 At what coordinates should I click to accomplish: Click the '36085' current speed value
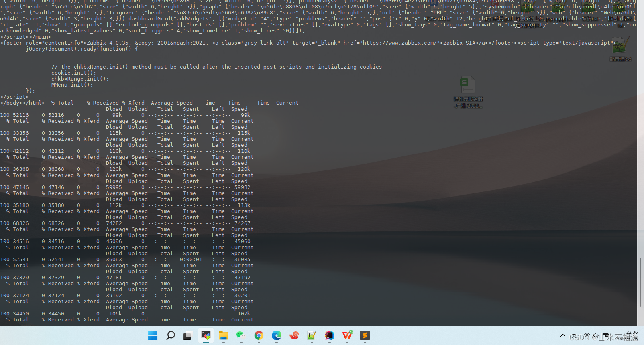tap(243, 259)
